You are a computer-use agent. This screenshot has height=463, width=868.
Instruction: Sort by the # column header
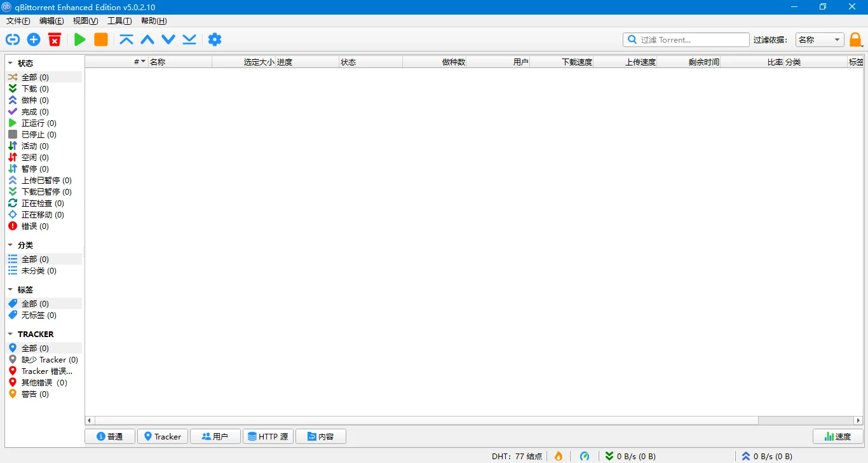tap(117, 62)
